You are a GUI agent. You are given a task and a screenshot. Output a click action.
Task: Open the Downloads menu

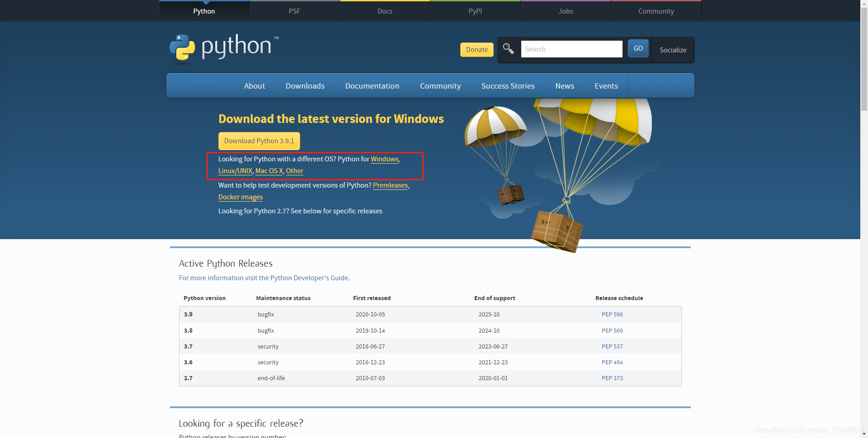305,85
